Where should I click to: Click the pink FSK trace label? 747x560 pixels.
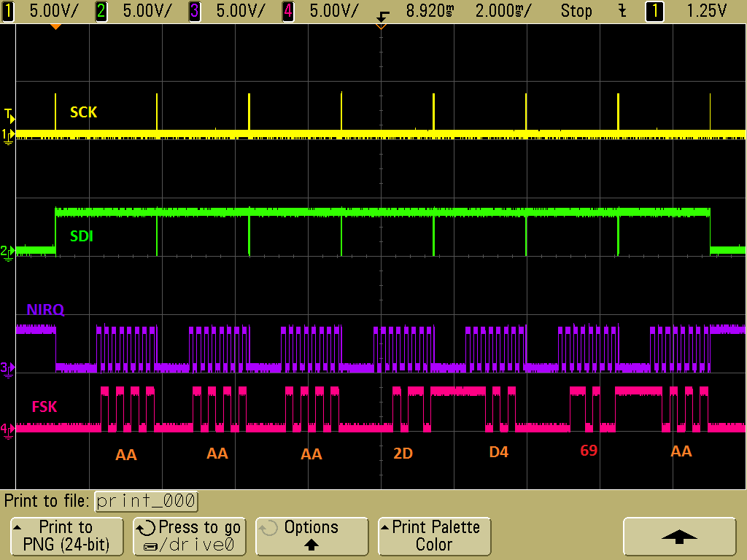tap(44, 407)
